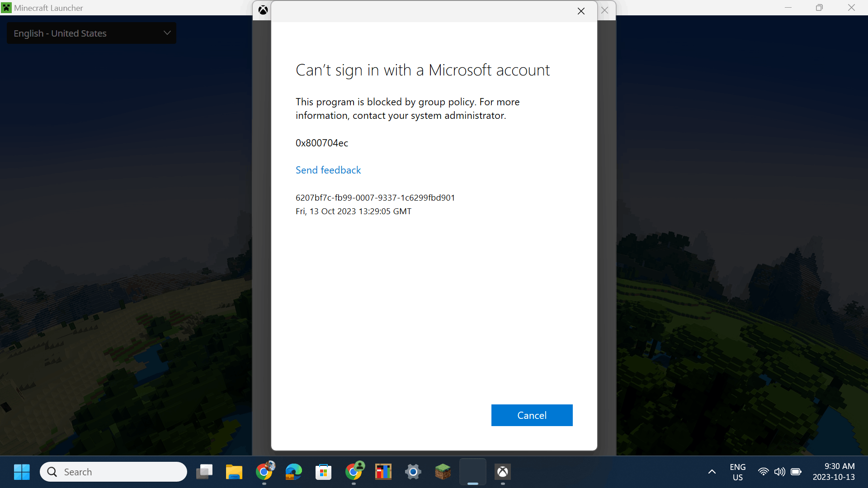Click the Xbox logo icon in the dialog title bar
The image size is (868, 488).
(263, 10)
